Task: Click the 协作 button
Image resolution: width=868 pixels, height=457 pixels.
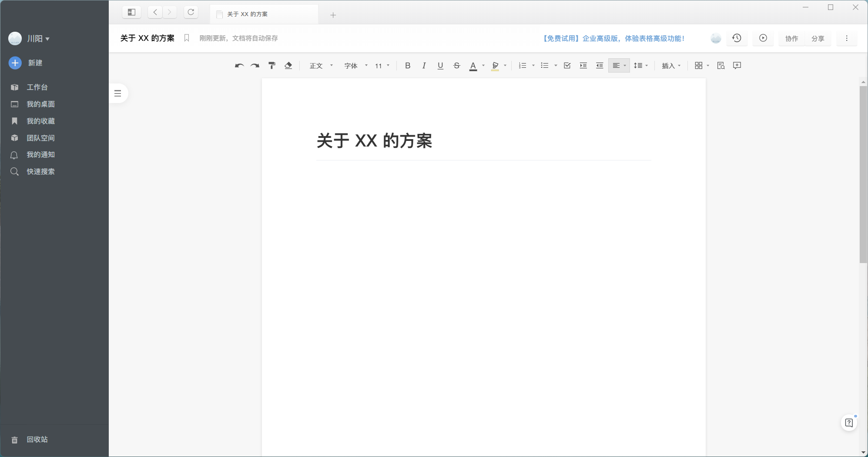Action: coord(791,39)
